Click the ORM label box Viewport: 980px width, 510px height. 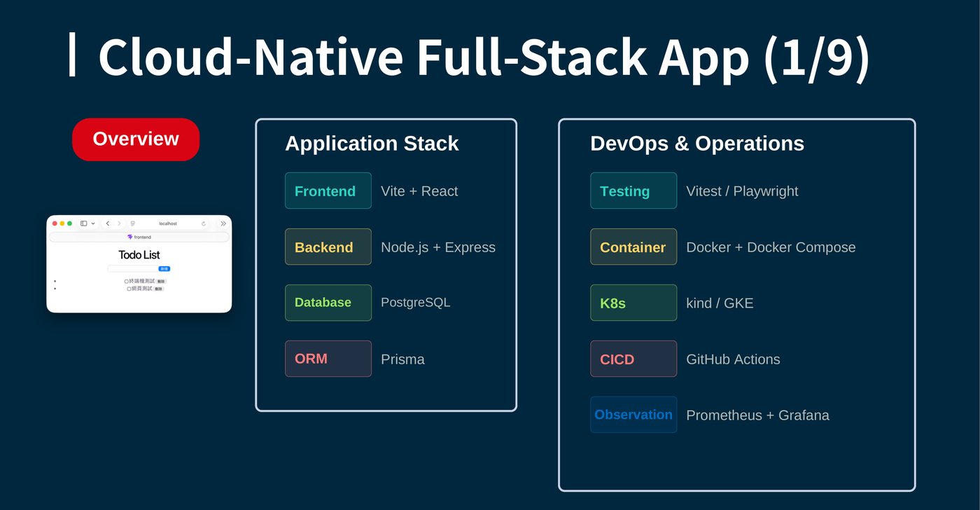[328, 359]
